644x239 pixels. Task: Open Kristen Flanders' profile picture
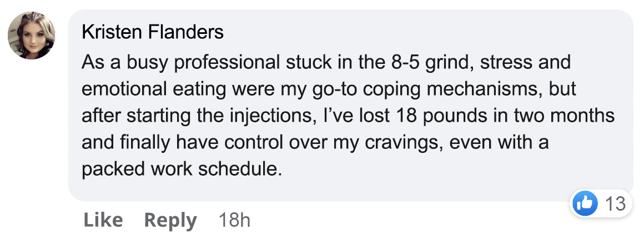point(31,36)
